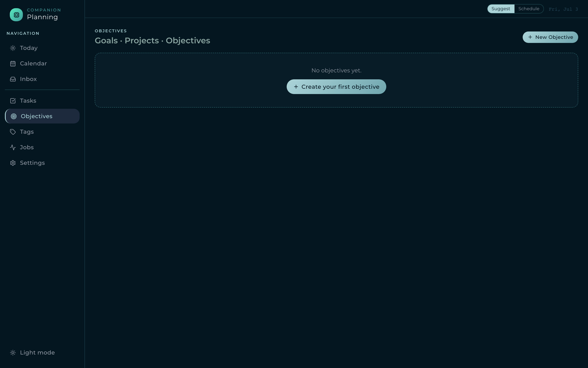Click the sun icon beside Today
The height and width of the screenshot is (368, 588).
tap(13, 48)
